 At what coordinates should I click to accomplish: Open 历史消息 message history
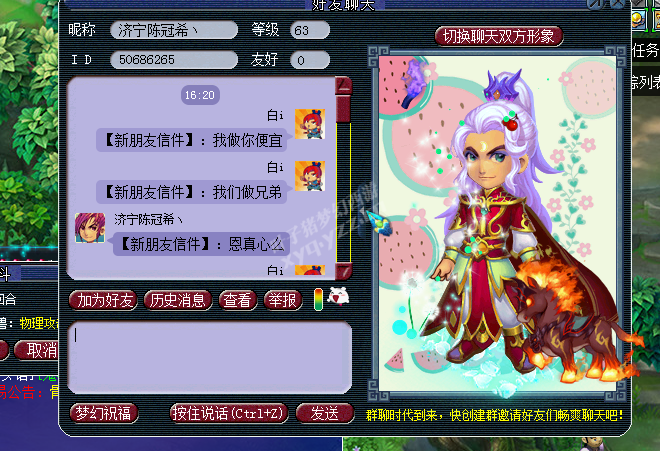[x=178, y=300]
